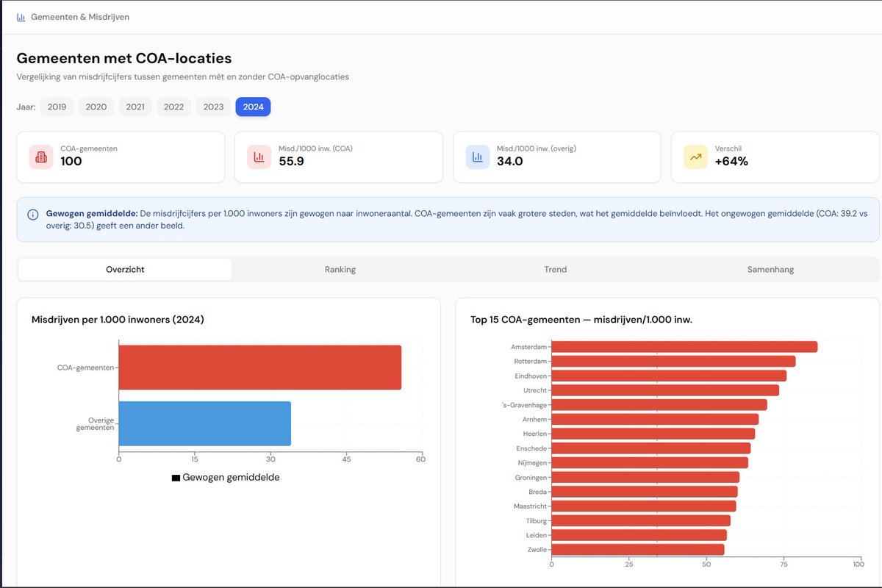Click the 'Verschil' card label
The width and height of the screenshot is (882, 588).
pyautogui.click(x=728, y=148)
